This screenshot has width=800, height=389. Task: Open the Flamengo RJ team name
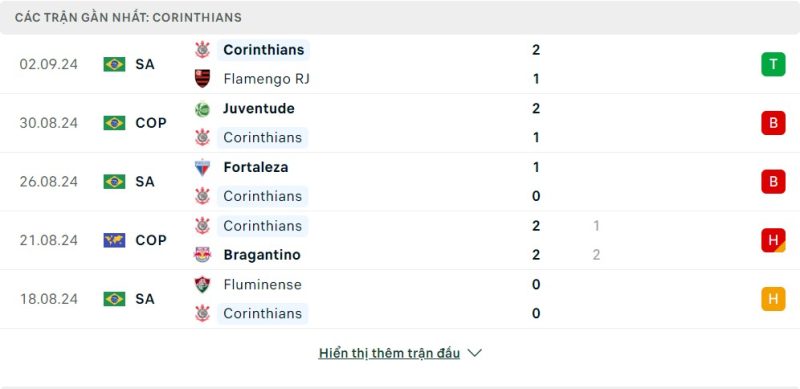[266, 79]
